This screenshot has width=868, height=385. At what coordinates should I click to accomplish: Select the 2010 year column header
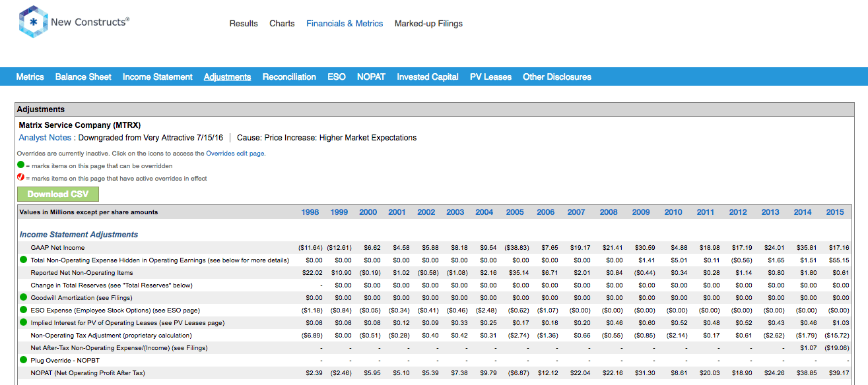click(673, 212)
